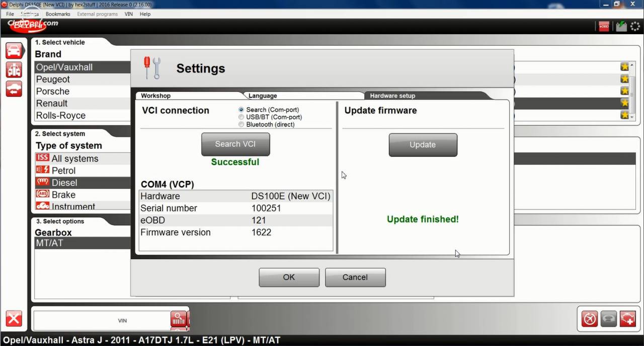Click the Serial number value 100251
644x346 pixels.
coord(266,208)
